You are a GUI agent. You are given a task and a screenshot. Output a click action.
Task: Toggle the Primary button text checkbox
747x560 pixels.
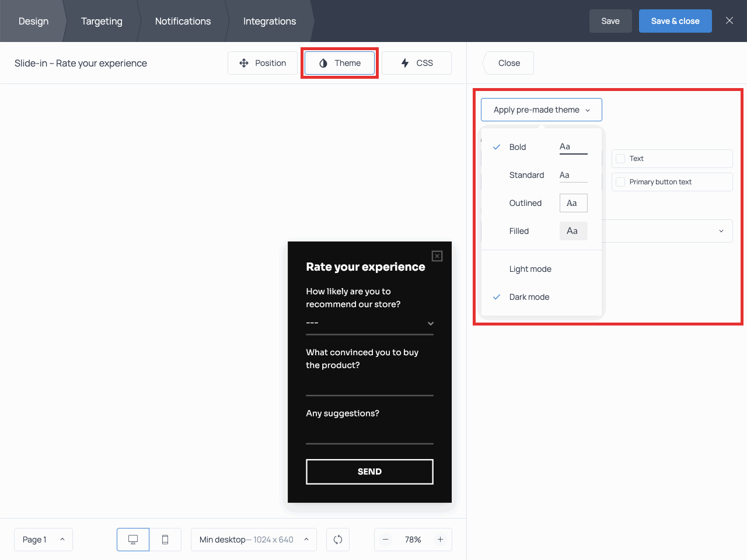[620, 182]
